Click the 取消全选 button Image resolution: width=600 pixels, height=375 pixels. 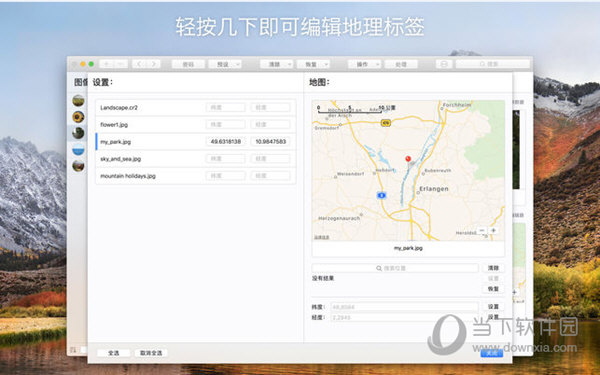point(151,353)
